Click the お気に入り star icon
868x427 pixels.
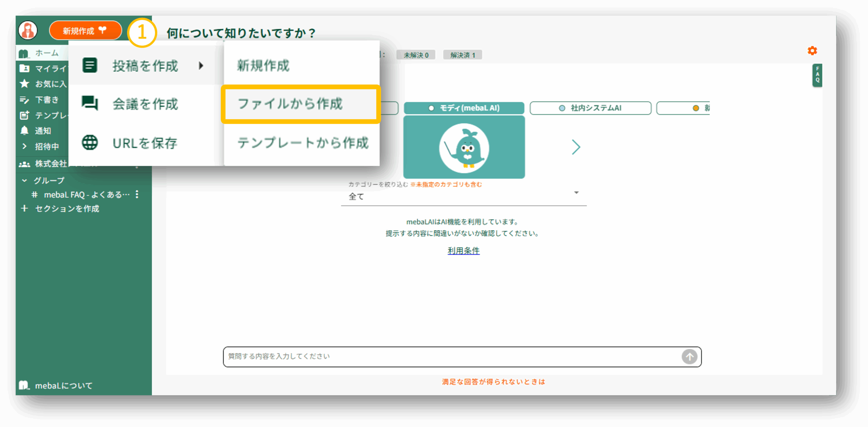click(x=24, y=84)
